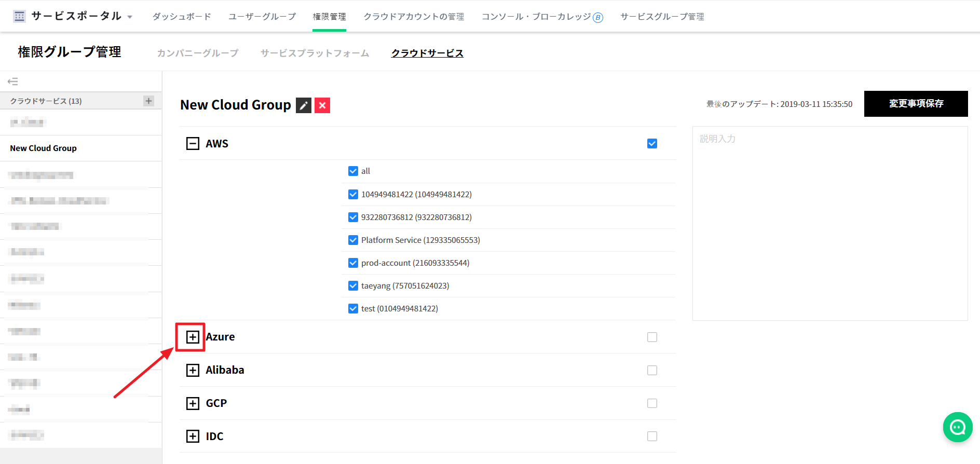This screenshot has height=464, width=980.
Task: Click the pencil edit icon beside New Cloud Group
Action: tap(304, 105)
